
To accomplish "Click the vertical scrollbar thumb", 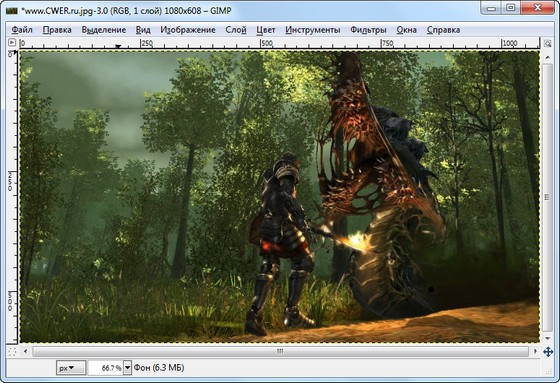I will click(548, 198).
